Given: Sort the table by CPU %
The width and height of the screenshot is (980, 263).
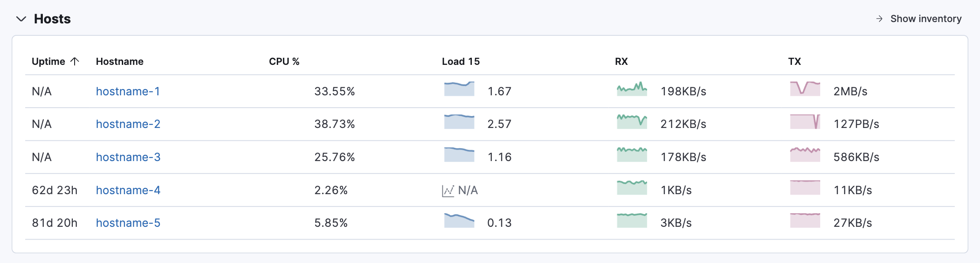Looking at the screenshot, I should click(x=284, y=61).
